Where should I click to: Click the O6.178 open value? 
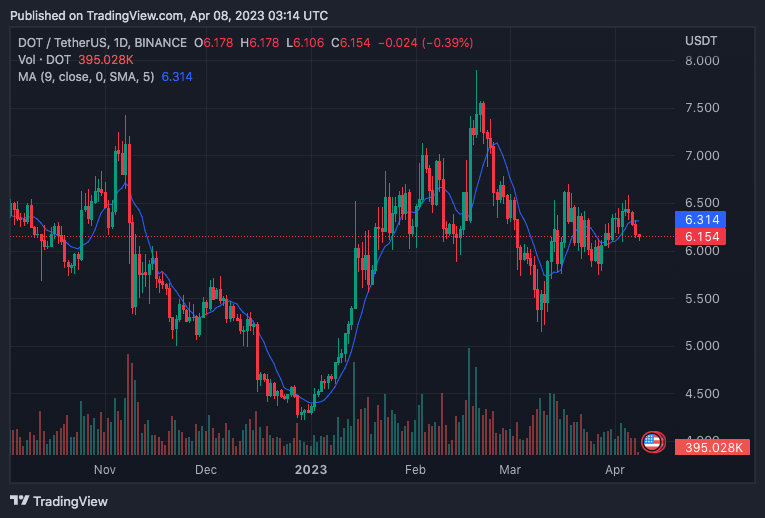click(214, 43)
